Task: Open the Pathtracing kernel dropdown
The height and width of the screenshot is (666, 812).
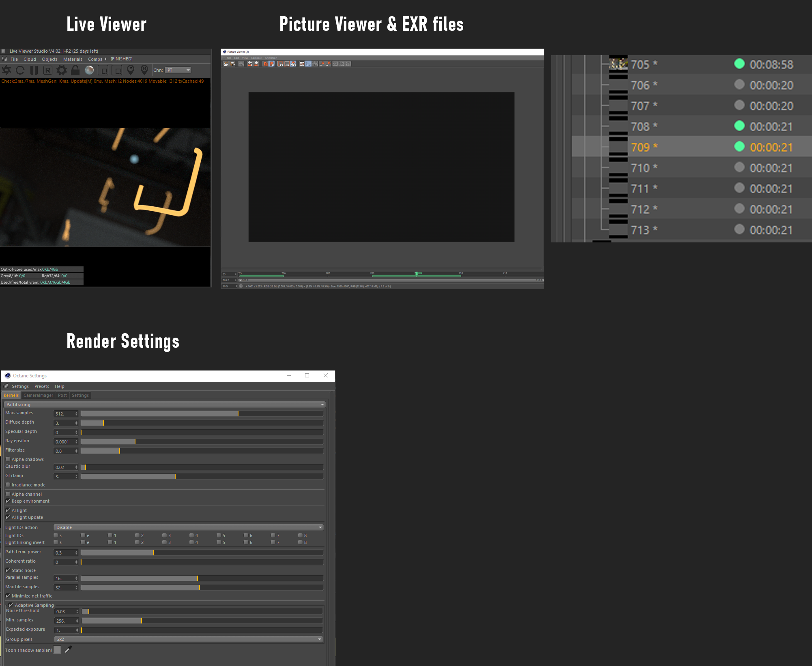Action: click(x=164, y=405)
